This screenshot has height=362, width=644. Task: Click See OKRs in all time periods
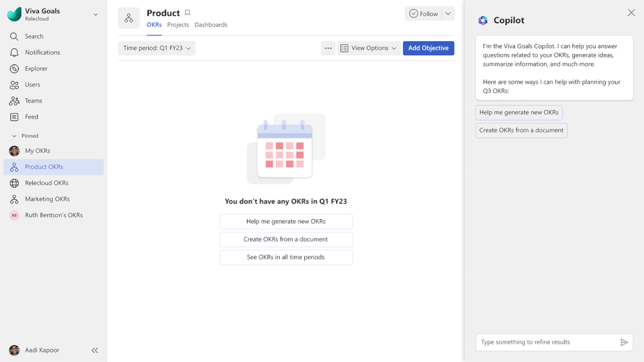[286, 257]
